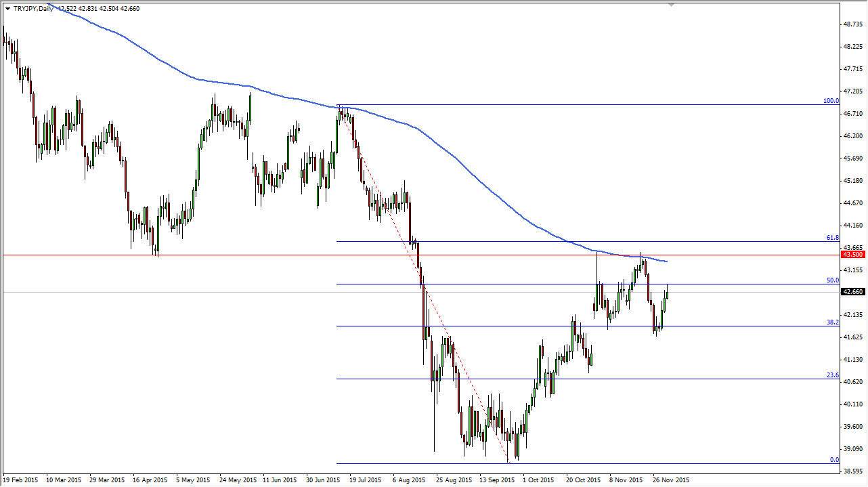Viewport: 868px width, 487px height.
Task: Click the OHLC values 42.522 42.831 42.504 42.660
Action: pyautogui.click(x=99, y=9)
